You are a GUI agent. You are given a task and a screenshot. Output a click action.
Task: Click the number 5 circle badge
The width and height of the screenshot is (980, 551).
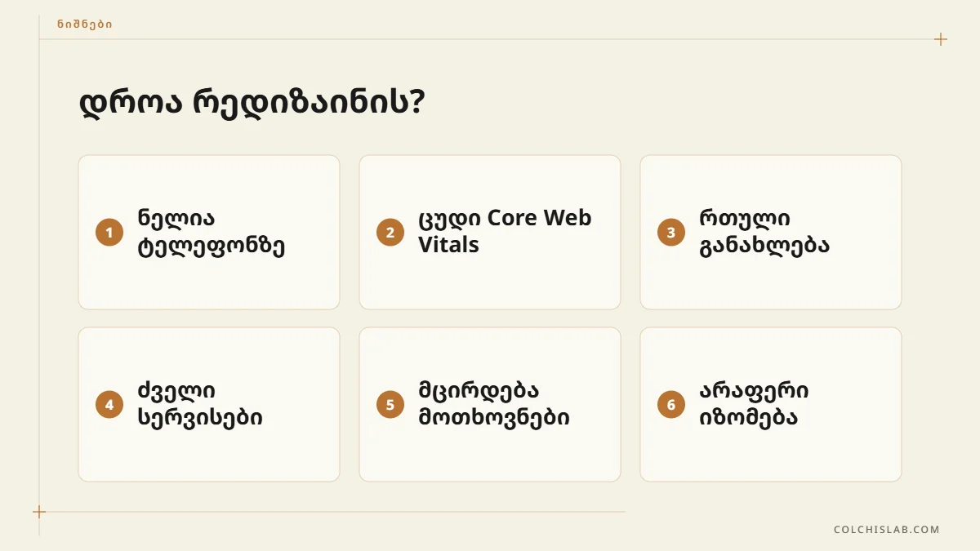click(390, 405)
